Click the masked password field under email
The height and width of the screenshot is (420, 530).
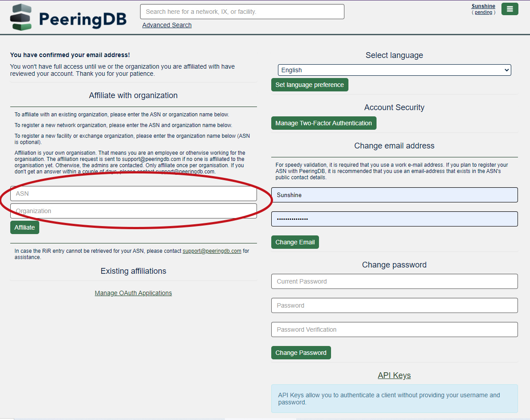[394, 219]
